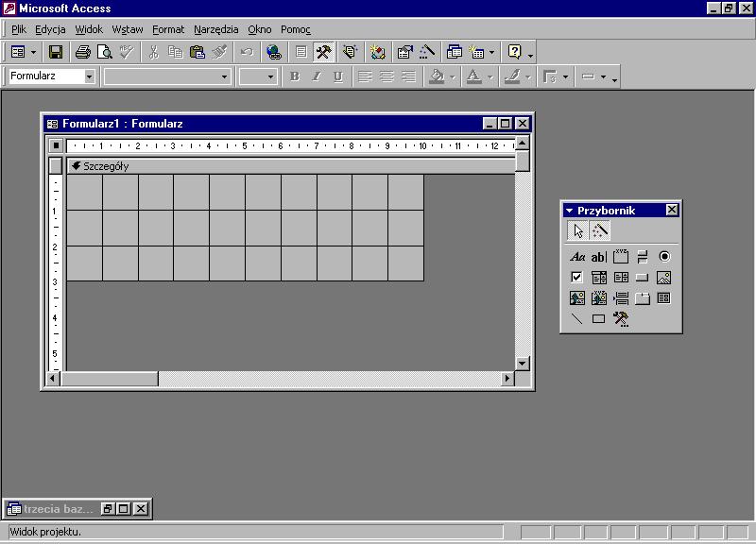756x544 pixels.
Task: Open the font name combo box
Action: (x=167, y=76)
